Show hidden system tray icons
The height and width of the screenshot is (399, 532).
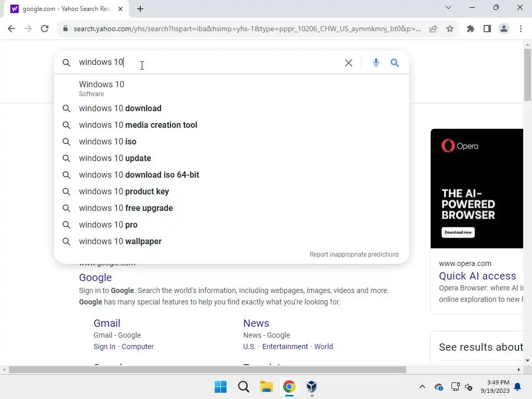point(422,387)
